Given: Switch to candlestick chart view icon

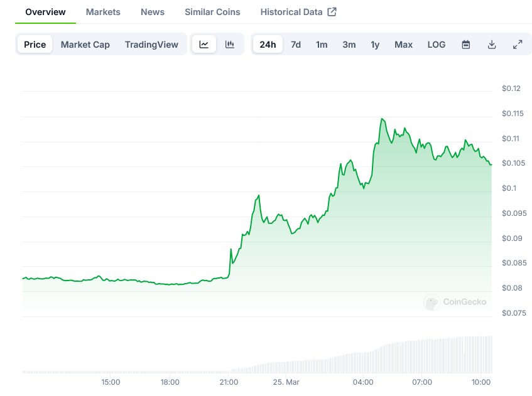Looking at the screenshot, I should (x=230, y=44).
